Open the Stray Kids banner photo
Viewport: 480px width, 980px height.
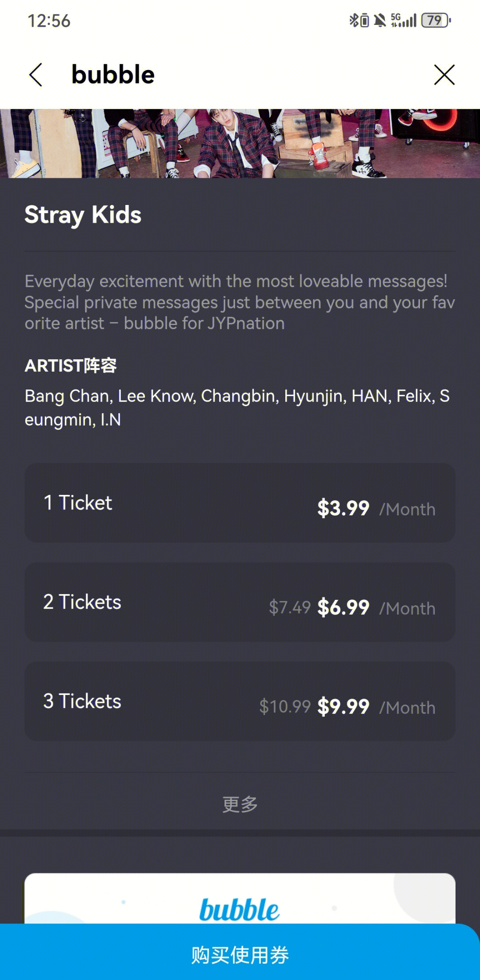point(240,143)
